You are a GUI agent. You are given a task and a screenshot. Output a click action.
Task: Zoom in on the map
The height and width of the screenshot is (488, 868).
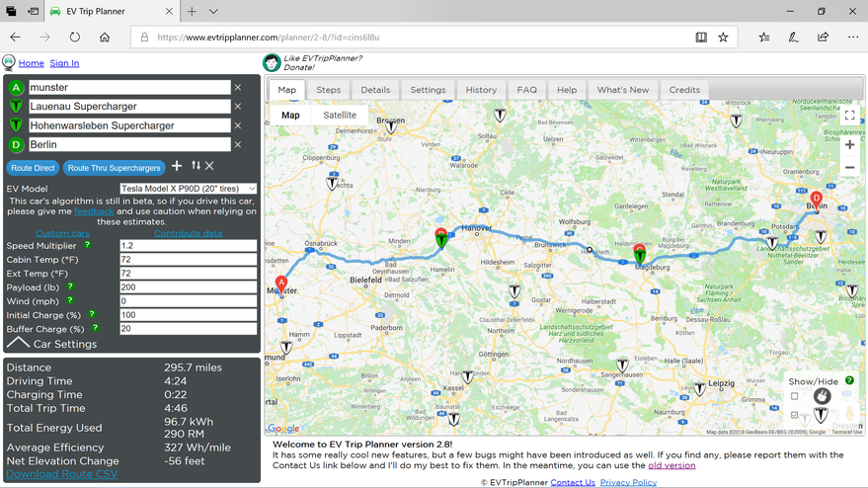849,145
